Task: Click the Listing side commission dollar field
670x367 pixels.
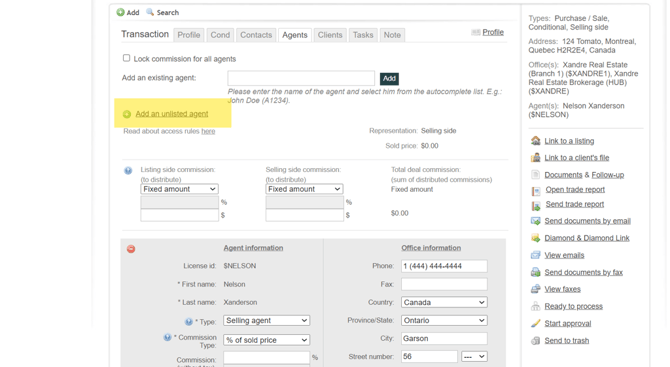Action: 179,215
